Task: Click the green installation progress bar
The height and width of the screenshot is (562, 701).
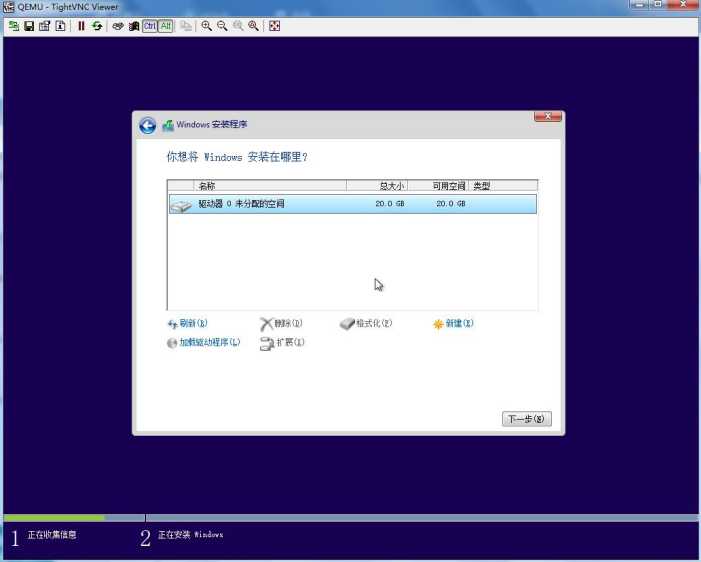Action: 55,518
